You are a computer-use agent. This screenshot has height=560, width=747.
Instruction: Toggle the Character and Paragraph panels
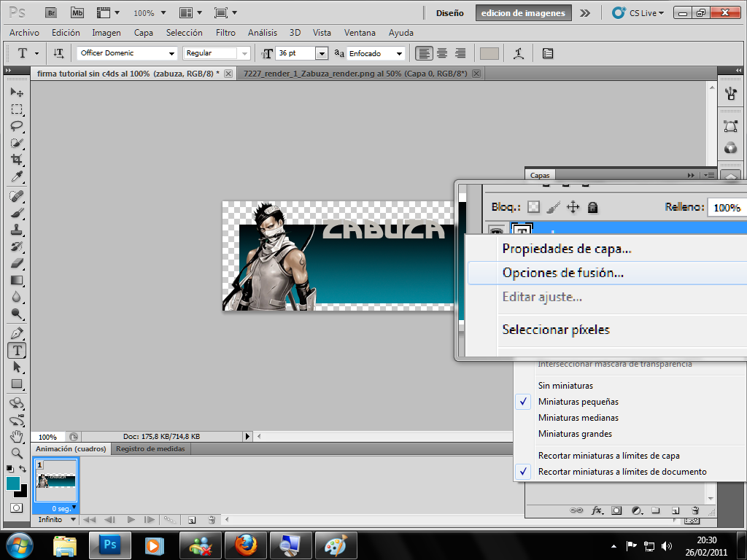point(548,53)
